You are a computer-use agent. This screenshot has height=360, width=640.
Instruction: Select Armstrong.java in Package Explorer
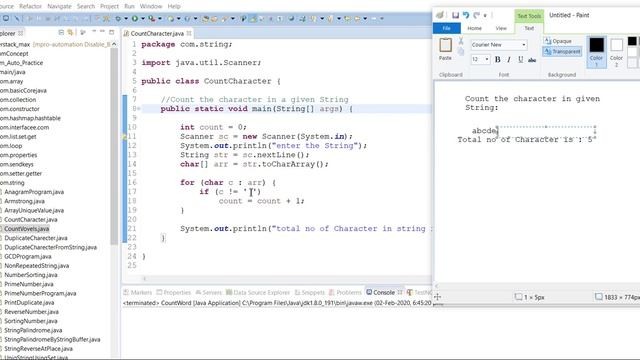[x=24, y=201]
